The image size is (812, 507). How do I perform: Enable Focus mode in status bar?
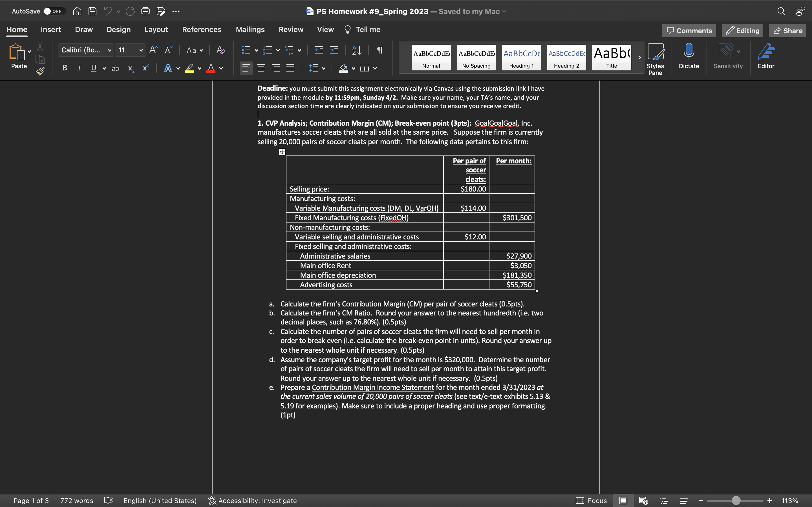pos(592,501)
